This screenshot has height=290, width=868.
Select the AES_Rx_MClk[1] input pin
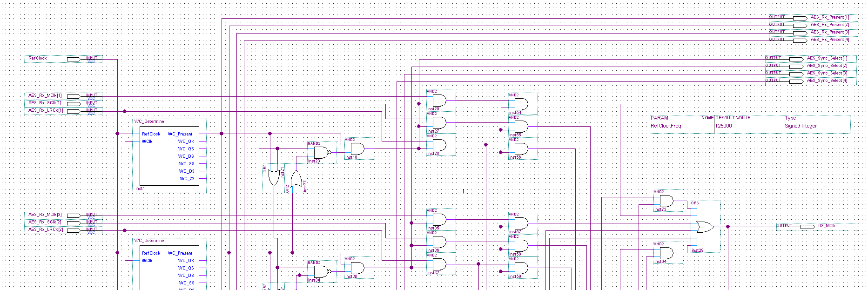click(63, 96)
